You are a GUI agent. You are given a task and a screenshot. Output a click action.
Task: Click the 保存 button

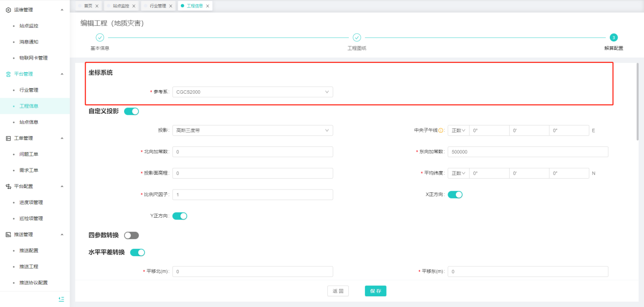click(x=375, y=291)
